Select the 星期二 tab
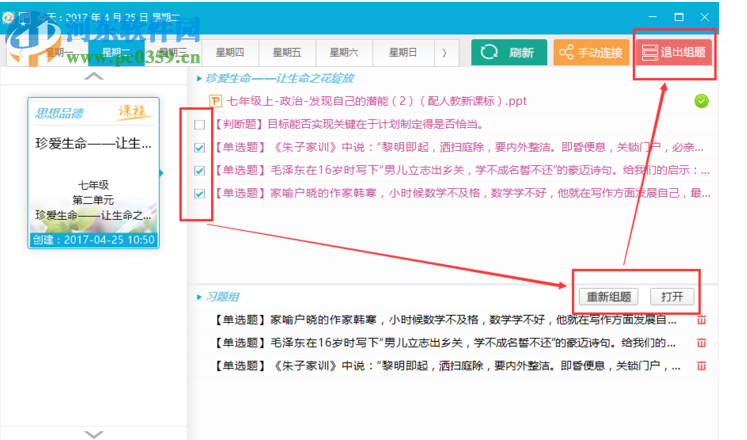The width and height of the screenshot is (747, 440). [116, 53]
